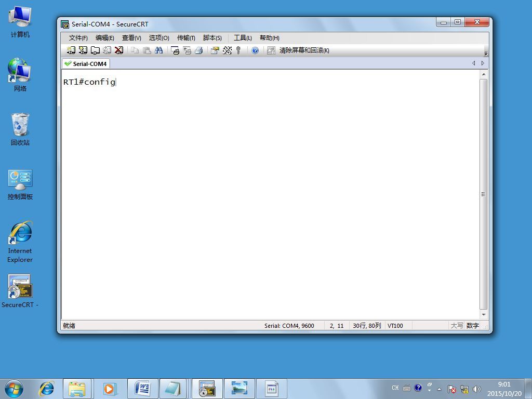The width and height of the screenshot is (532, 399).
Task: Select the 回收站 desktop icon
Action: point(20,129)
